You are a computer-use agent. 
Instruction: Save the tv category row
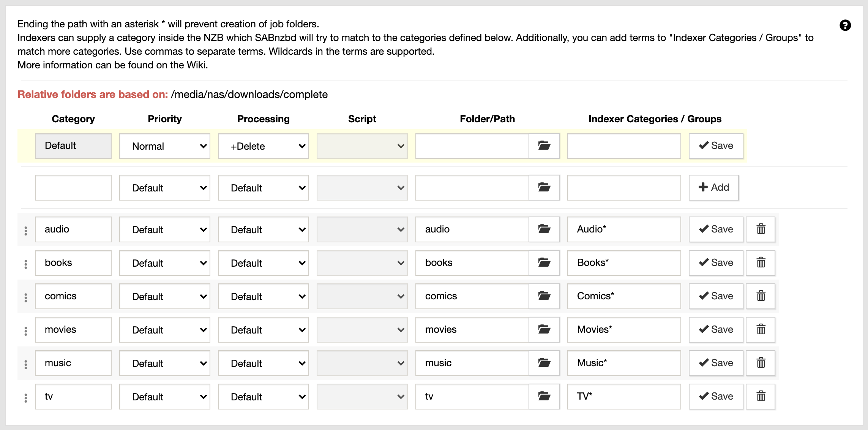[x=716, y=396]
